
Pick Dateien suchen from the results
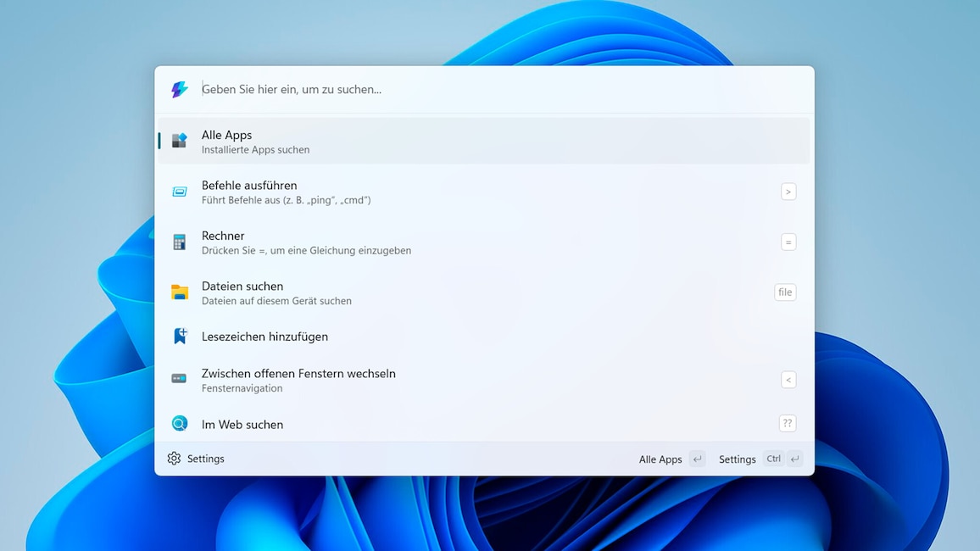tap(484, 292)
